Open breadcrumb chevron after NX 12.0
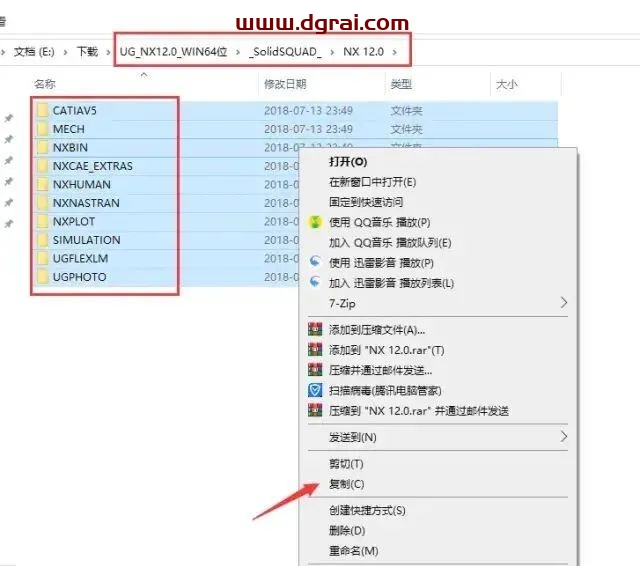 394,52
